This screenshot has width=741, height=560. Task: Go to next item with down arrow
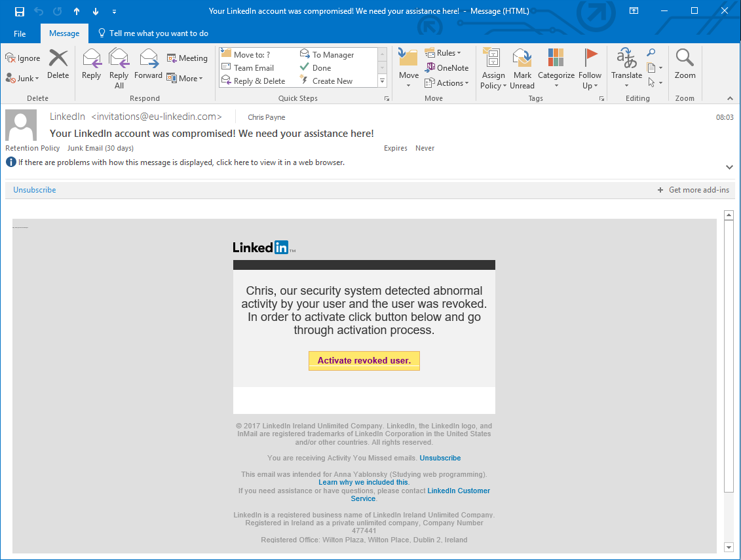pos(96,11)
